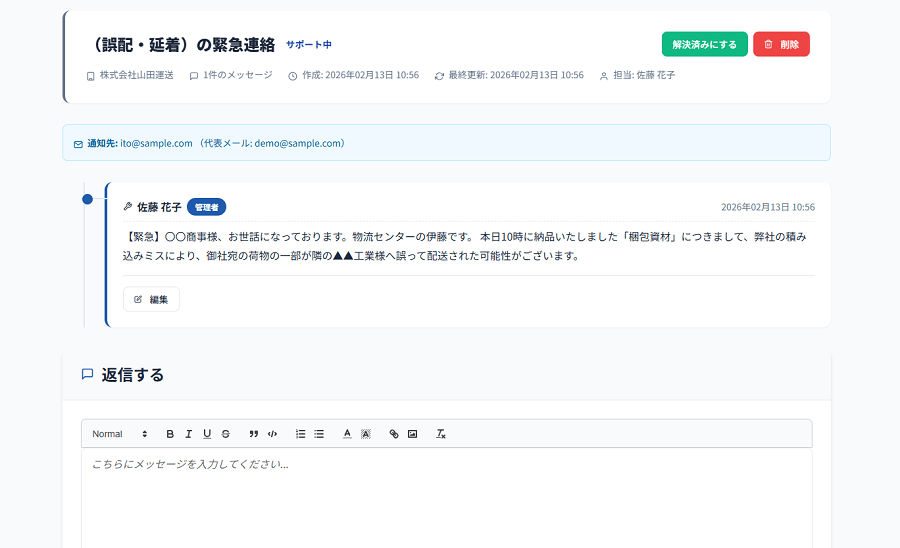This screenshot has width=900, height=548.
Task: Apply italic formatting in the editor toolbar
Action: pyautogui.click(x=188, y=434)
